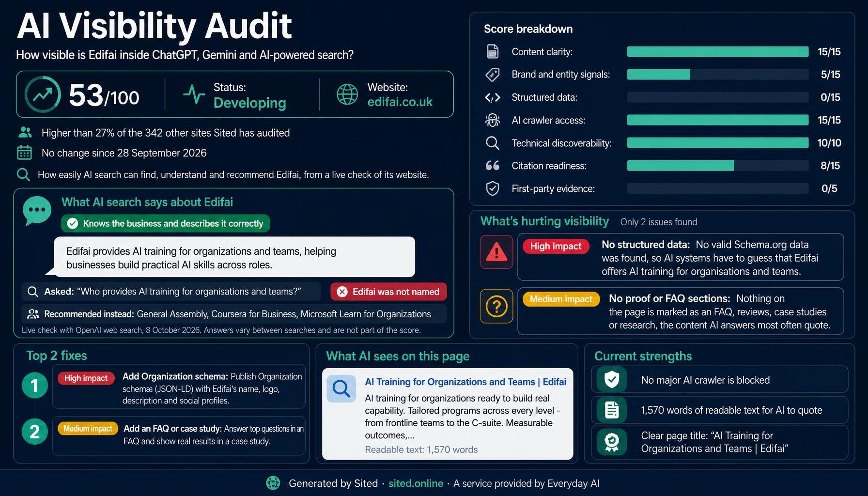Screen dimensions: 868x496
Task: Click the score trend arrow circle icon
Action: tap(43, 94)
